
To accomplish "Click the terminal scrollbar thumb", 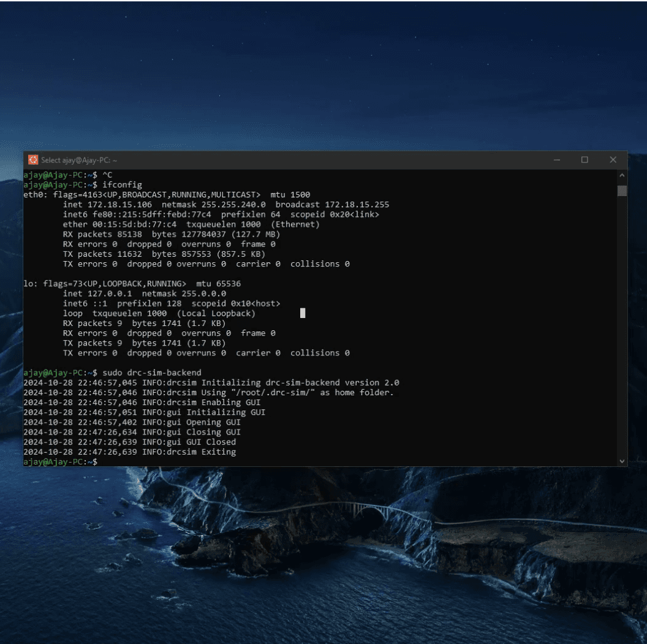I will [x=622, y=191].
